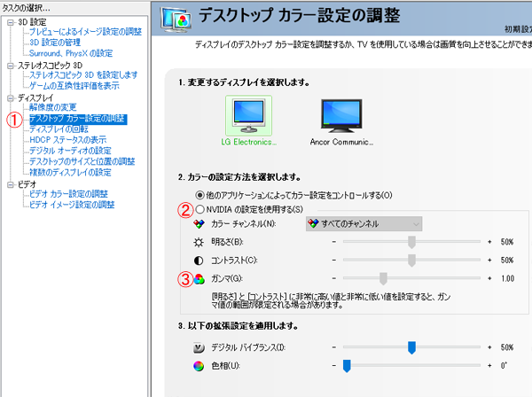Click the ビデオ category label
Image resolution: width=532 pixels, height=397 pixels.
coord(27,185)
